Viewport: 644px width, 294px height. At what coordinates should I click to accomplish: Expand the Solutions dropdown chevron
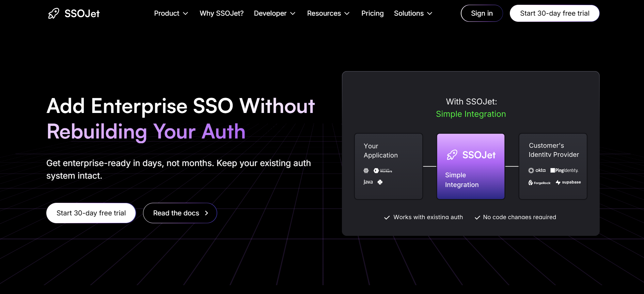430,14
